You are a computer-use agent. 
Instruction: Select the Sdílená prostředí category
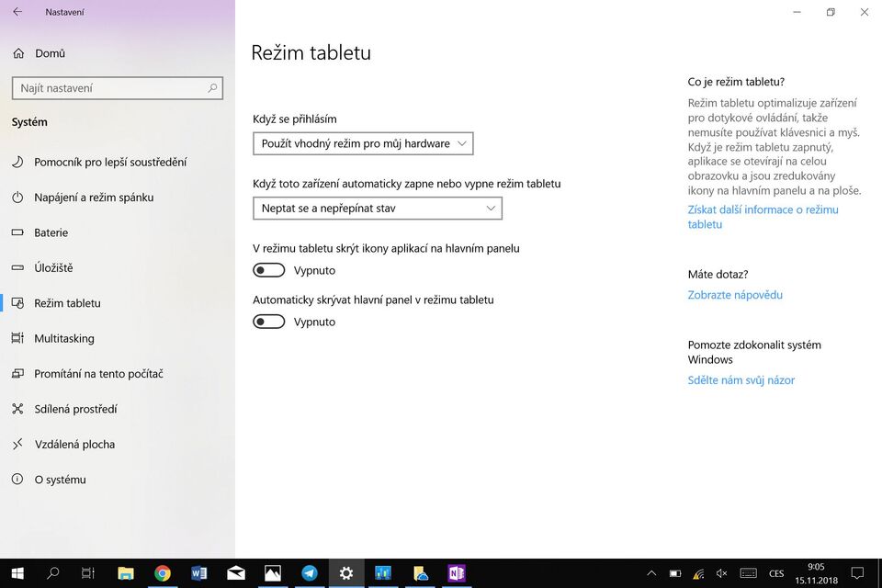pos(76,409)
